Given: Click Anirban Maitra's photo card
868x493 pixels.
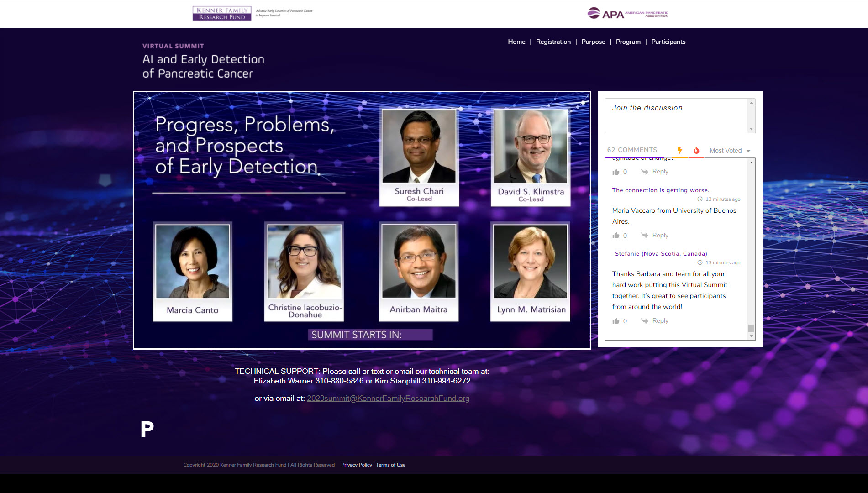Looking at the screenshot, I should [x=419, y=272].
